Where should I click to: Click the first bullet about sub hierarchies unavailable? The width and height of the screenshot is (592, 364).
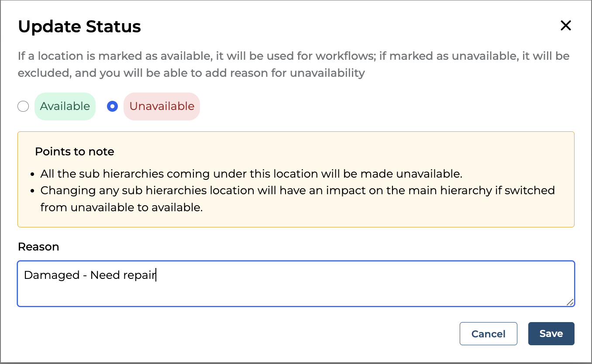[x=251, y=174]
